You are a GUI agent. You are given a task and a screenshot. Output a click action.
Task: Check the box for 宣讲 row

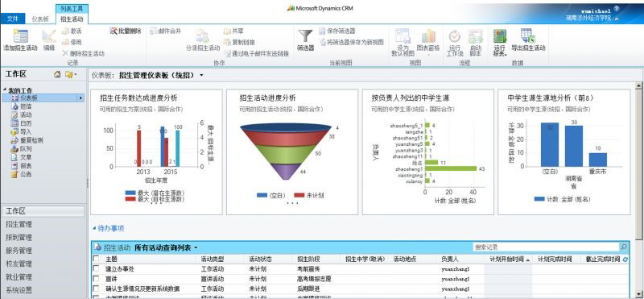pyautogui.click(x=96, y=279)
